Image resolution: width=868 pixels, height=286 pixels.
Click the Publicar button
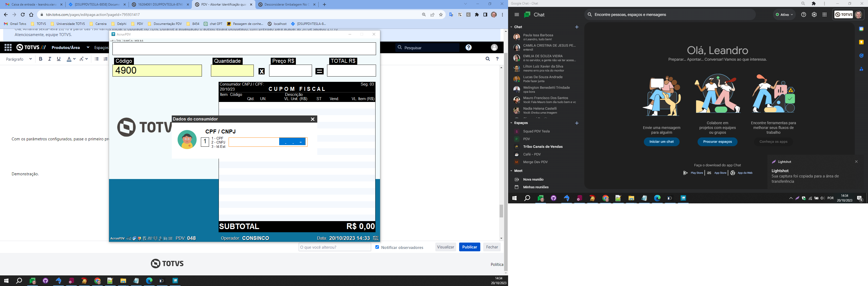coord(469,247)
